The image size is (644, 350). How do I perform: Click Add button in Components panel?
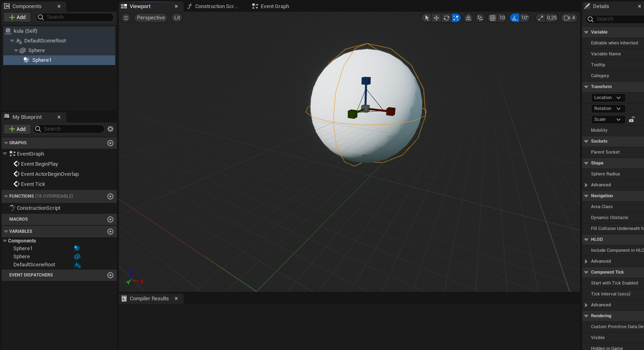coord(17,17)
